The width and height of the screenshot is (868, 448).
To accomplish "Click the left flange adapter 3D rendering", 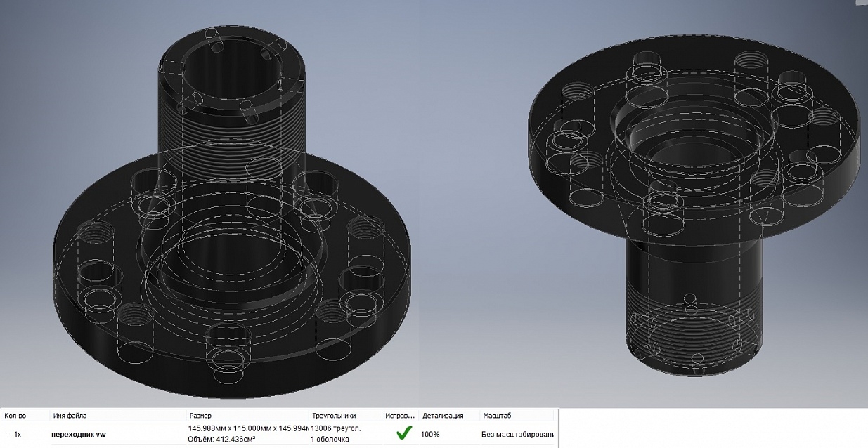I will (x=232, y=211).
